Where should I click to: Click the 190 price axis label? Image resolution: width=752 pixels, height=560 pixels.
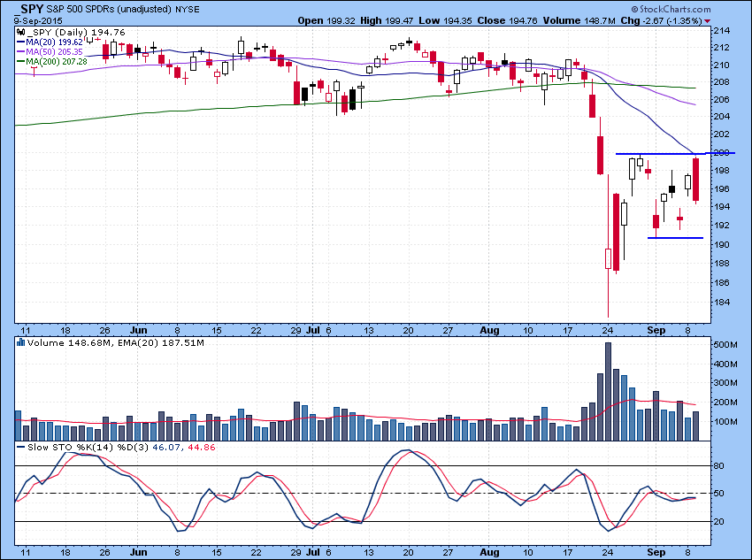tap(722, 244)
